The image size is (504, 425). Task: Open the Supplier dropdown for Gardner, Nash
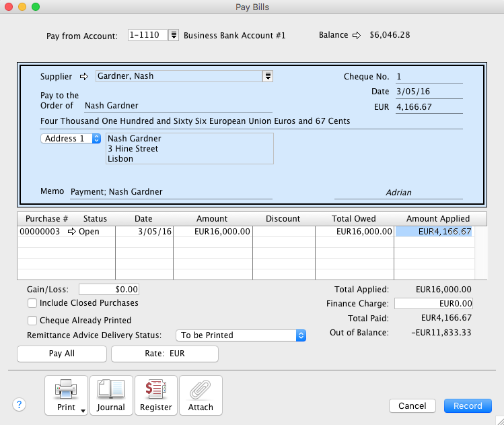(268, 76)
